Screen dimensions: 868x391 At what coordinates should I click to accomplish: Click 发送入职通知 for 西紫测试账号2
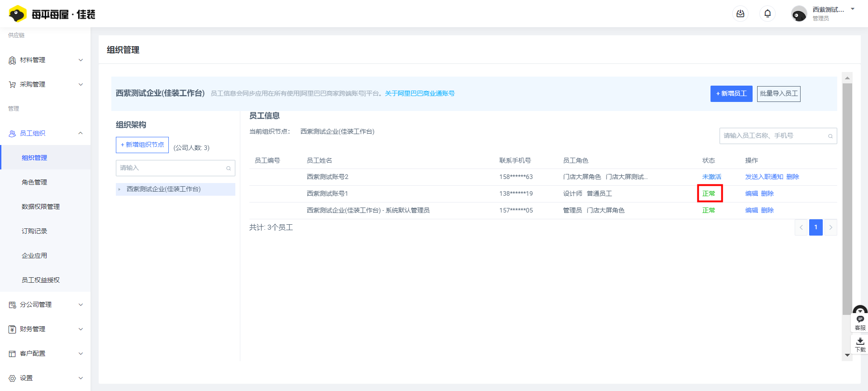click(764, 177)
